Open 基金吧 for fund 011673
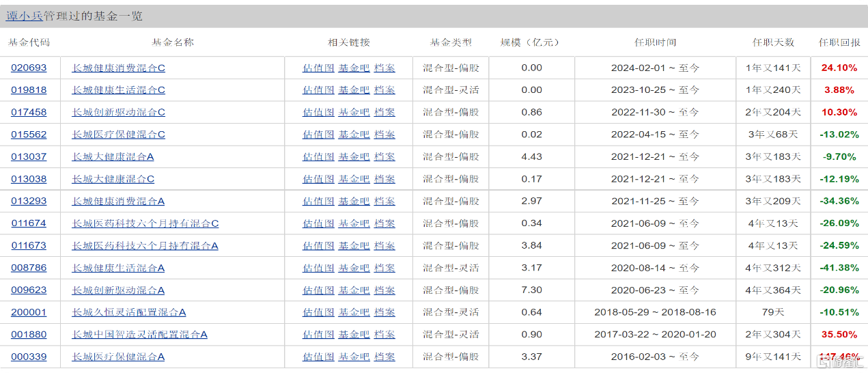The width and height of the screenshot is (868, 373). [x=354, y=245]
